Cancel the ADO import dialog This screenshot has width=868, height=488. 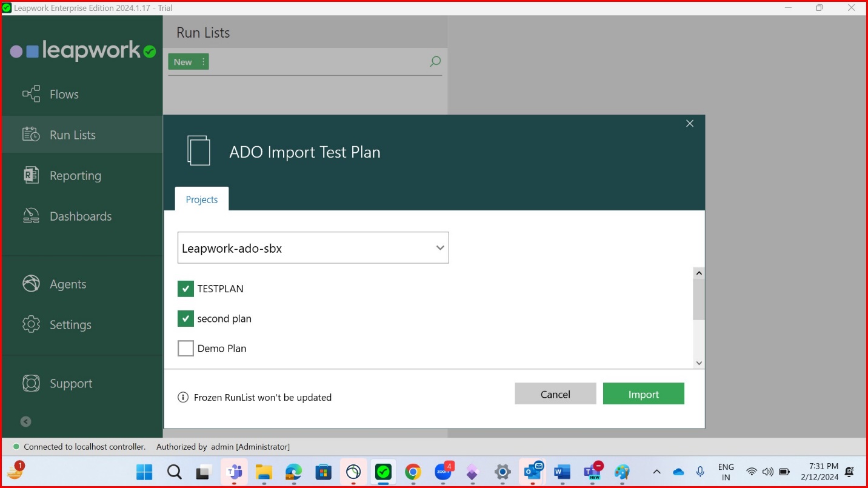click(555, 393)
